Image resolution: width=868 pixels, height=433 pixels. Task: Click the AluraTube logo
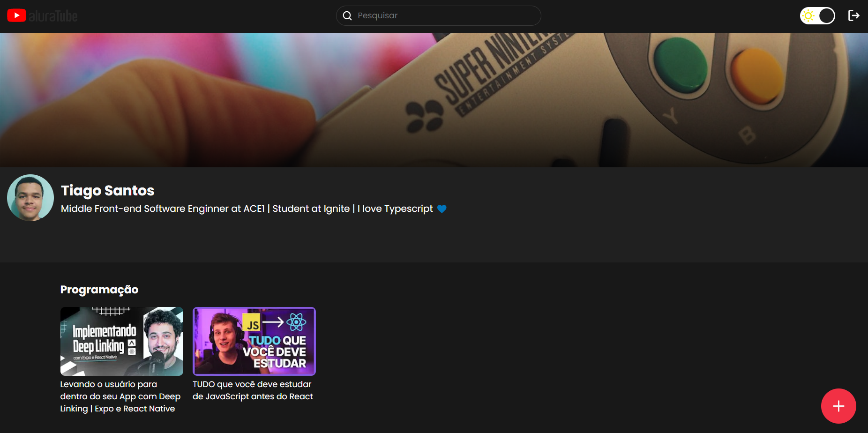click(x=42, y=16)
